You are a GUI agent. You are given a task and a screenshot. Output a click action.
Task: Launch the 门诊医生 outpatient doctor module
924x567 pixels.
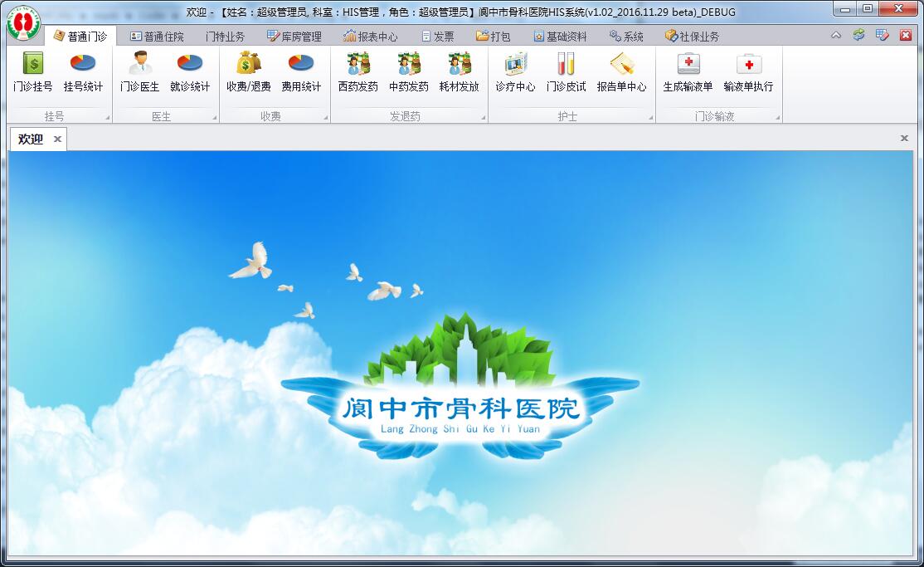click(139, 72)
